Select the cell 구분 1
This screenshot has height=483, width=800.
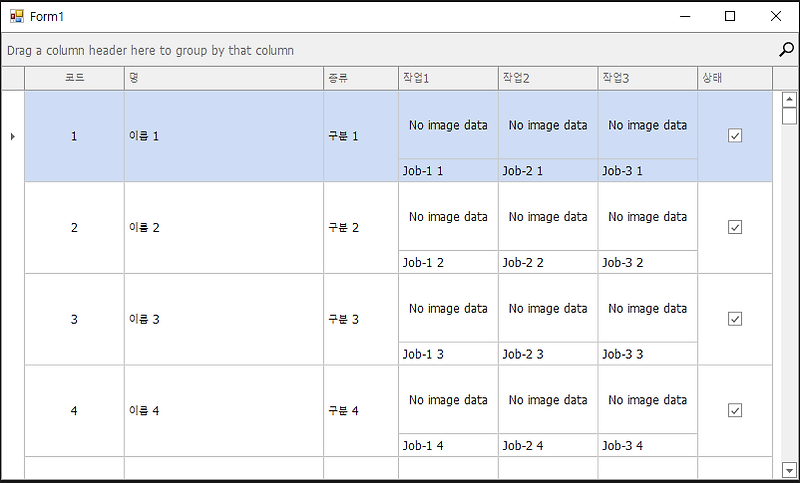tap(361, 136)
